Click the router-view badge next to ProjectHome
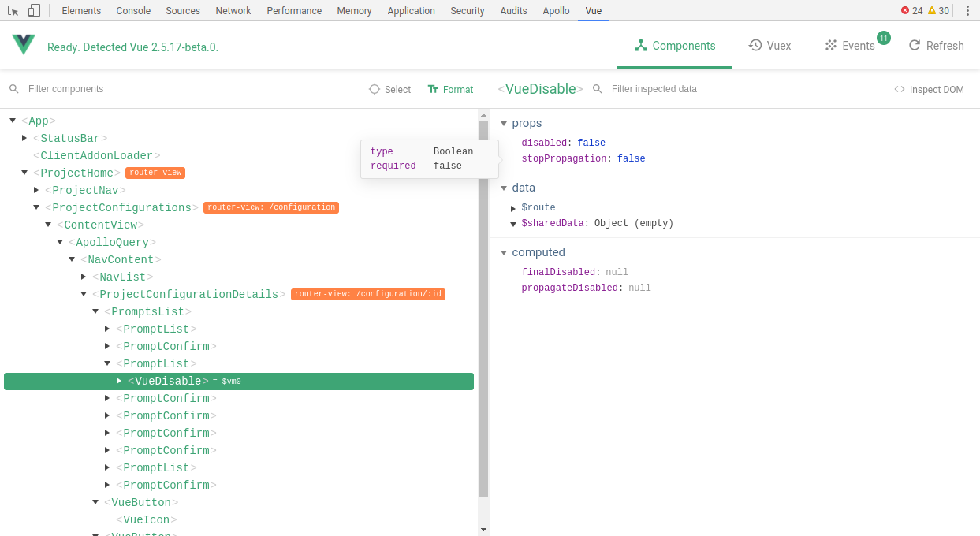Image resolution: width=980 pixels, height=536 pixels. 155,173
